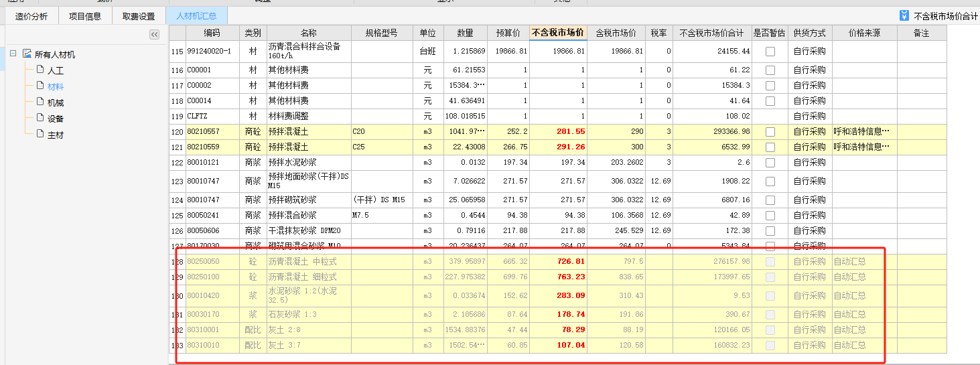Click the red price 281.55 for C20

click(x=558, y=132)
